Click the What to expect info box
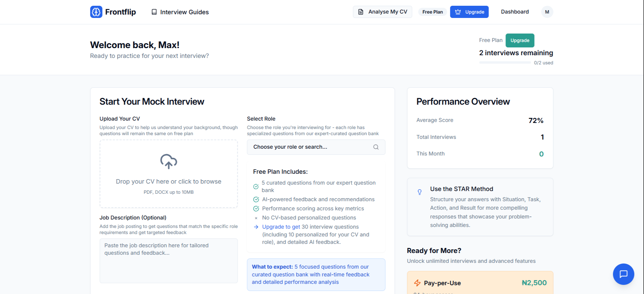Screen dimensions: 644x294 316,275
